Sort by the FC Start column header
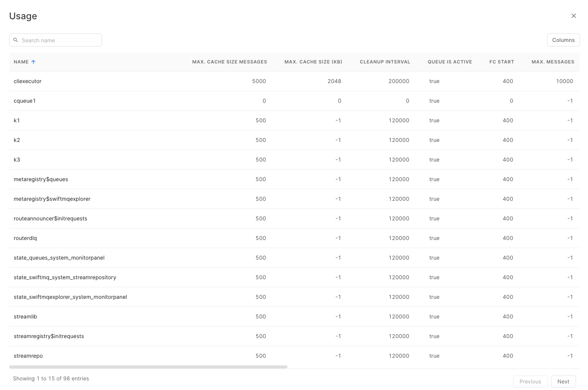The height and width of the screenshot is (390, 588). pos(501,62)
